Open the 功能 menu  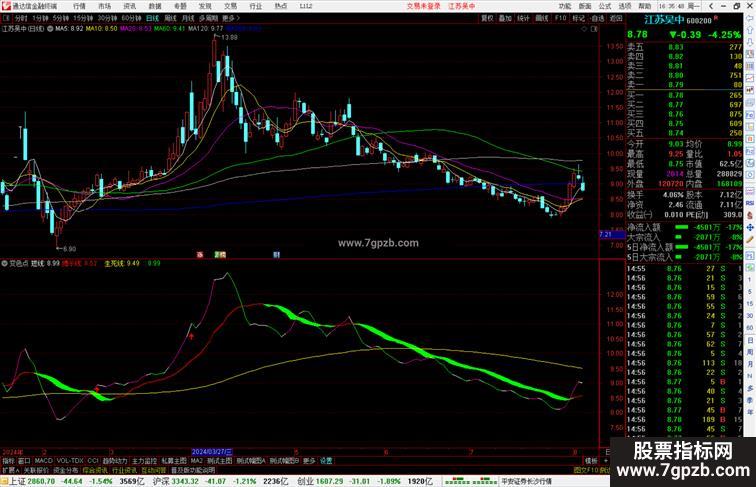(x=565, y=6)
